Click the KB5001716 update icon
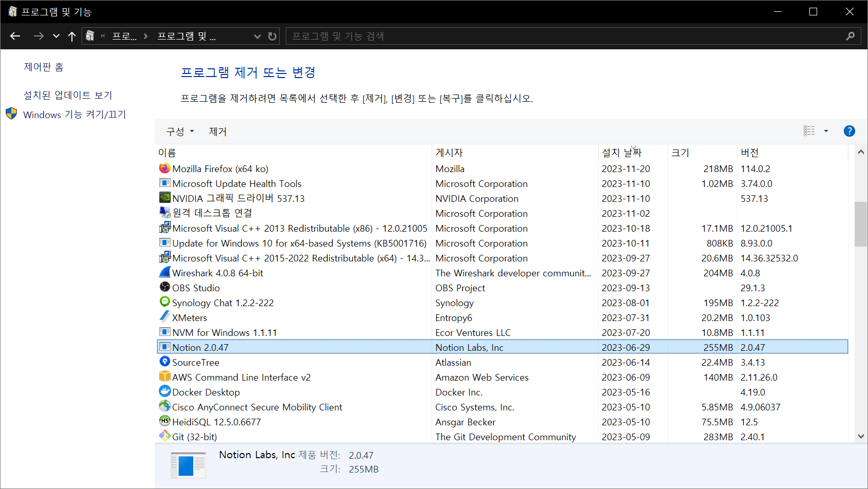The image size is (868, 489). pyautogui.click(x=164, y=242)
